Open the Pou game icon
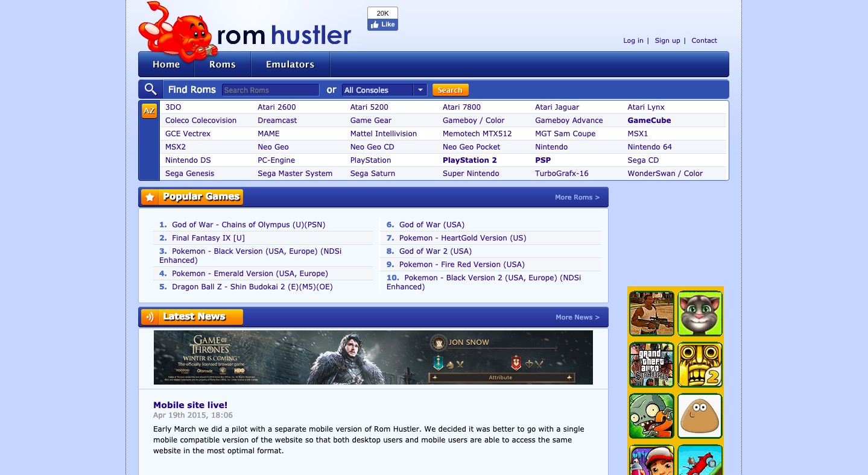The width and height of the screenshot is (868, 475). [x=700, y=416]
